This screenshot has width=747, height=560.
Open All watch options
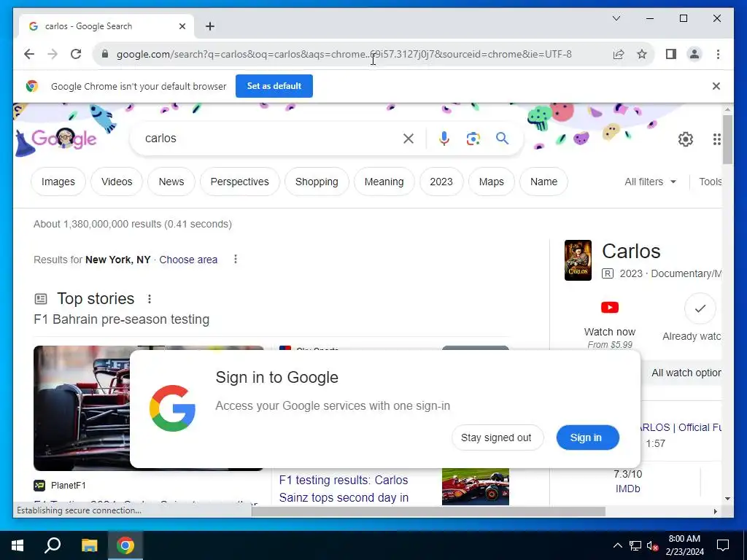click(x=686, y=373)
